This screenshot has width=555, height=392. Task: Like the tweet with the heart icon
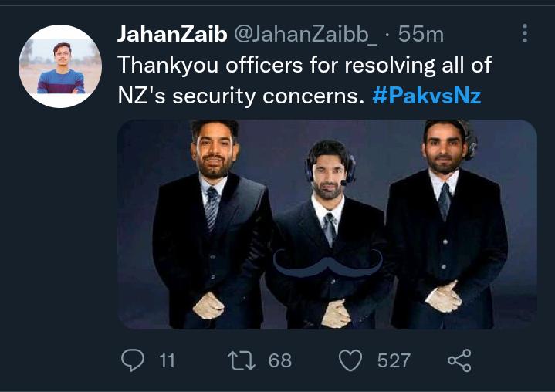351,360
